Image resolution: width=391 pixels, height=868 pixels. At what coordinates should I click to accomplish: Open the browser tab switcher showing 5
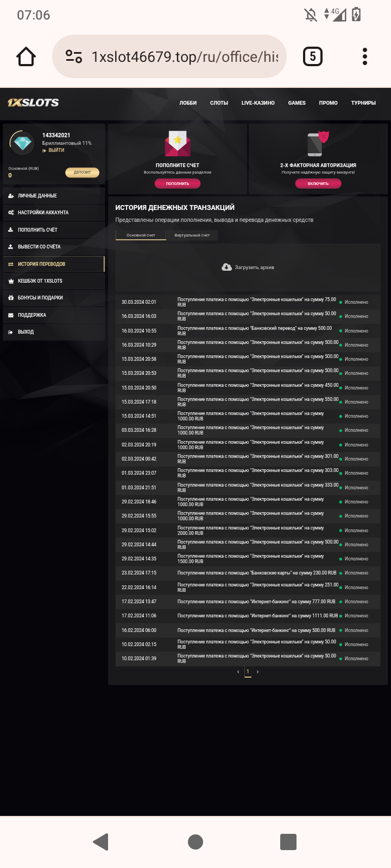pyautogui.click(x=312, y=56)
